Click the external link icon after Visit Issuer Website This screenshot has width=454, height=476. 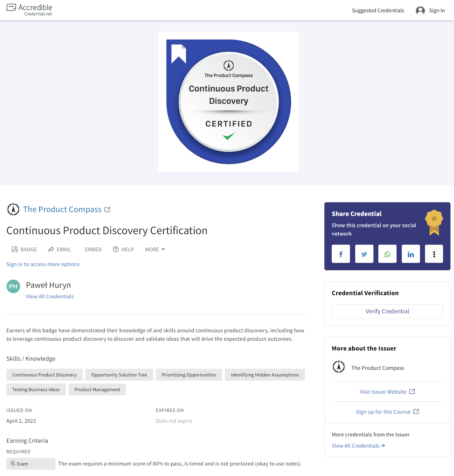tap(412, 392)
